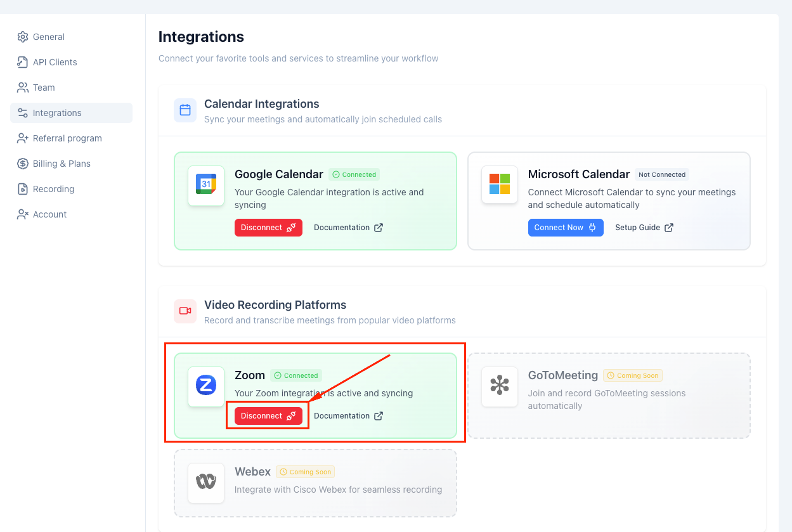Click the Webex logo icon
Image resolution: width=792 pixels, height=532 pixels.
[x=205, y=482]
